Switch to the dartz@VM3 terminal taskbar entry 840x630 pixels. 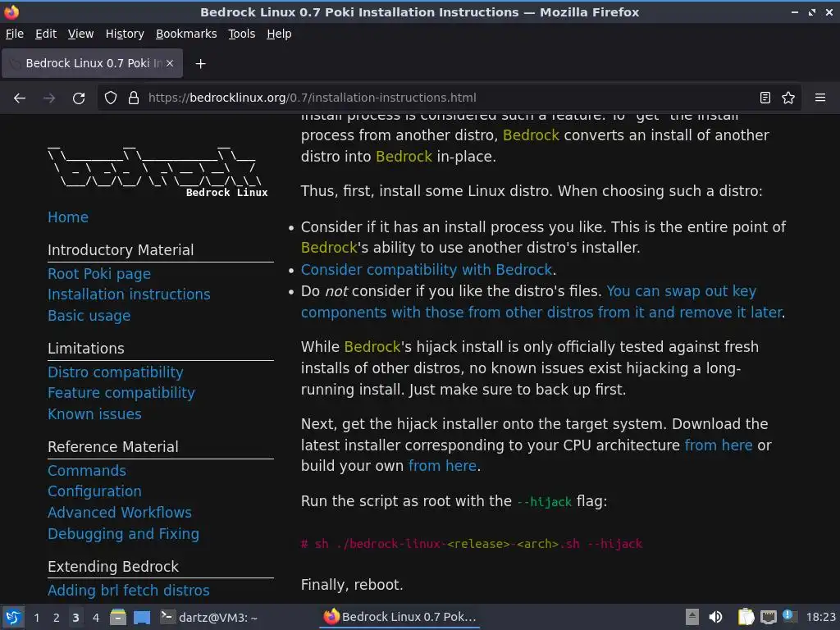[x=209, y=617]
